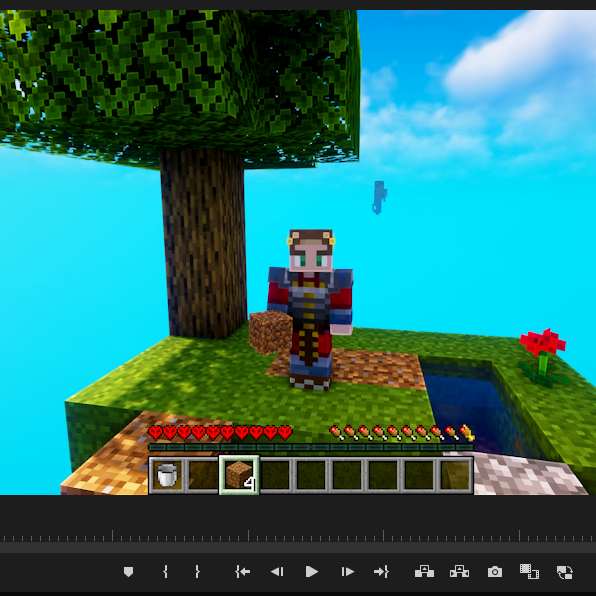Viewport: 596px width, 596px height.
Task: Jump to In point with the Go to In button
Action: pos(242,572)
